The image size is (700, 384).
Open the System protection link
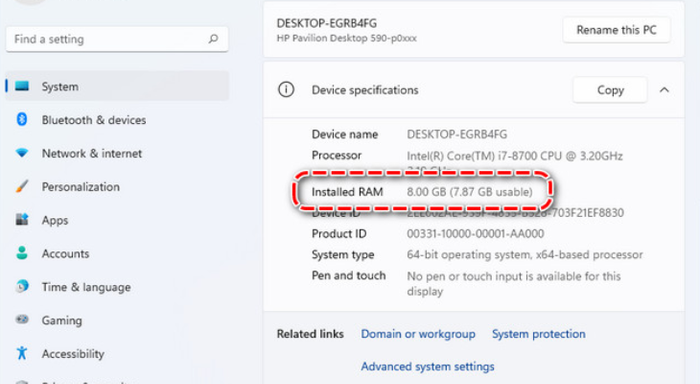pyautogui.click(x=538, y=334)
